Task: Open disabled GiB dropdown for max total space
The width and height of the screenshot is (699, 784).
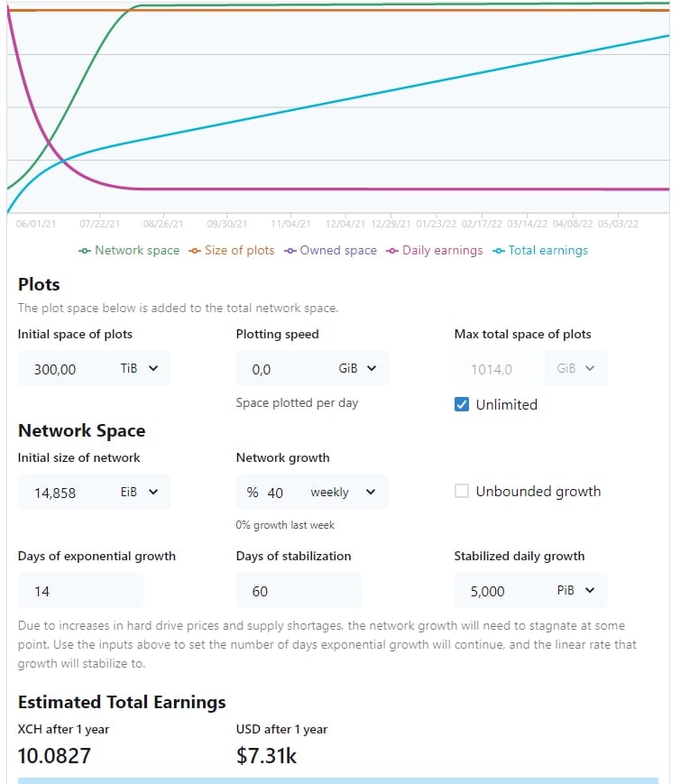Action: click(576, 368)
